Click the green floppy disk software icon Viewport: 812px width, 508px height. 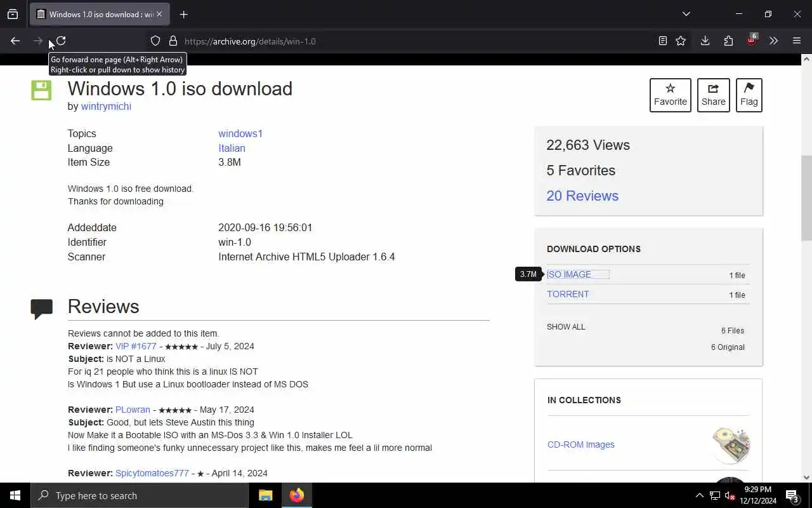point(41,91)
